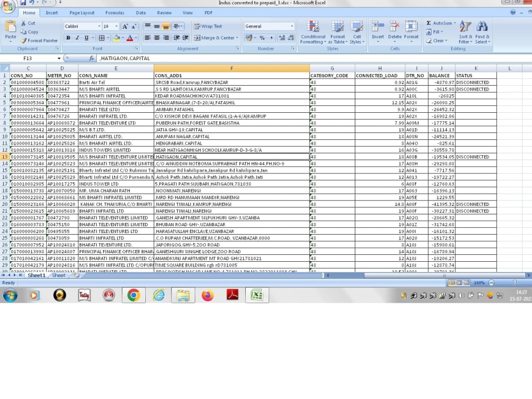The width and height of the screenshot is (532, 399).
Task: Increase decimal places
Action: [x=282, y=38]
